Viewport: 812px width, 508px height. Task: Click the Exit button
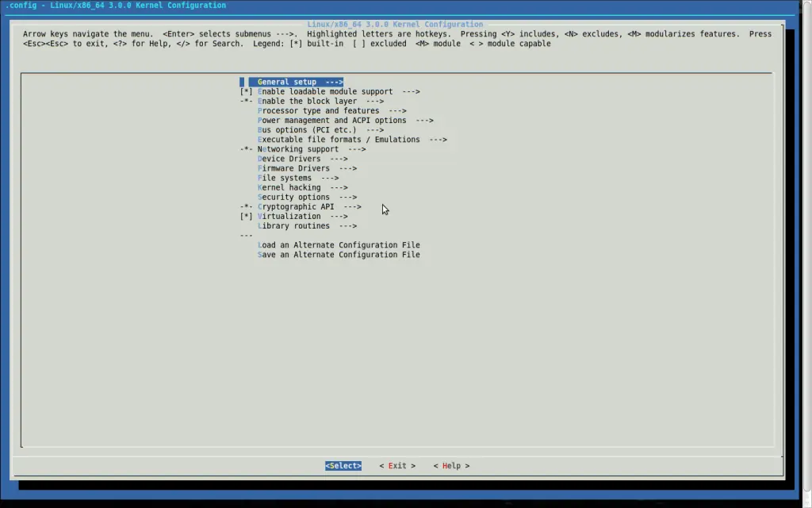tap(397, 466)
